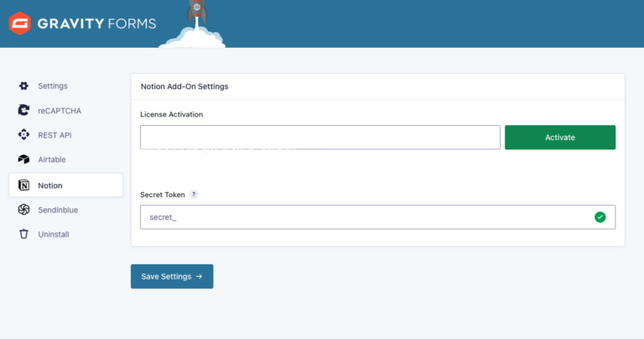The width and height of the screenshot is (644, 339).
Task: Go to the REST API menu label
Action: pyautogui.click(x=55, y=134)
